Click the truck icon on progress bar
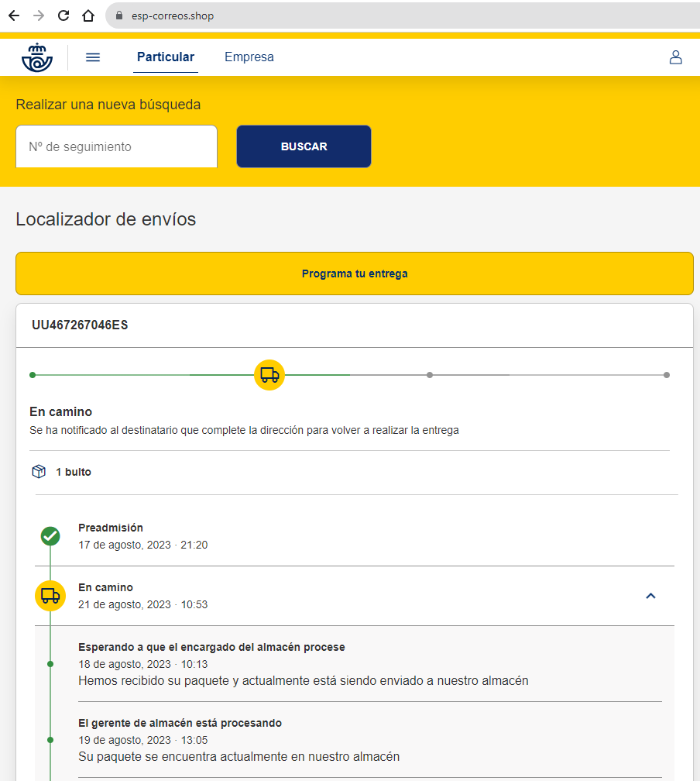This screenshot has width=700, height=781. 269,375
